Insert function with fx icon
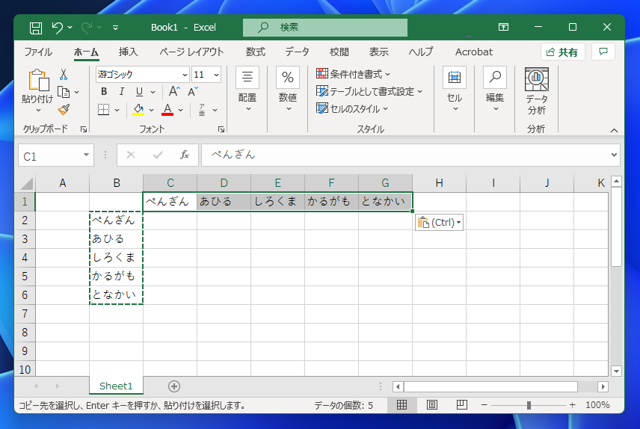 [184, 155]
